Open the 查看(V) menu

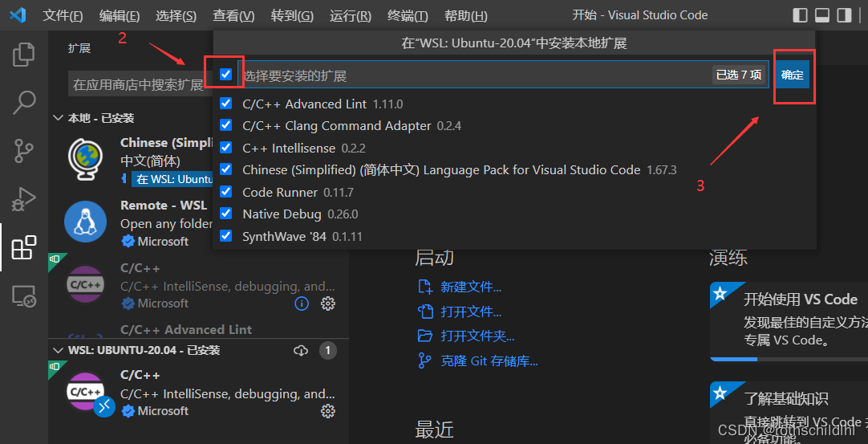coord(233,15)
